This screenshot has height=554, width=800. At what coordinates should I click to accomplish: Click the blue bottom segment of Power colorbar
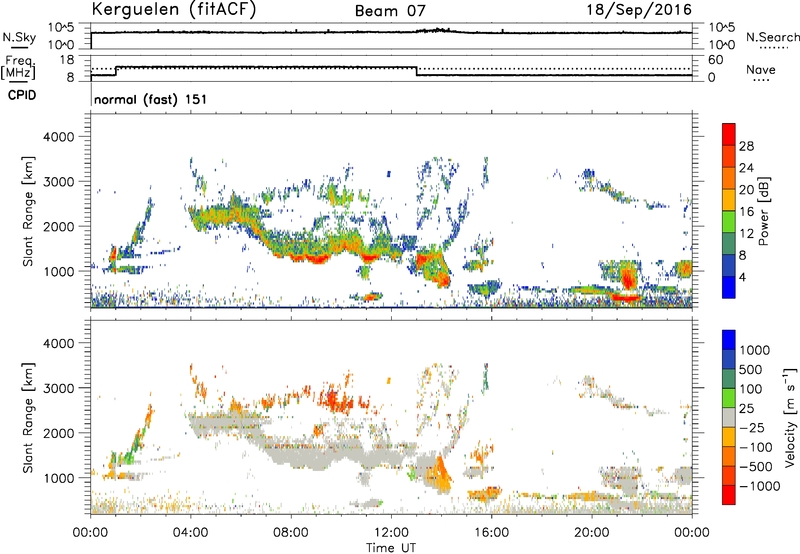point(729,287)
